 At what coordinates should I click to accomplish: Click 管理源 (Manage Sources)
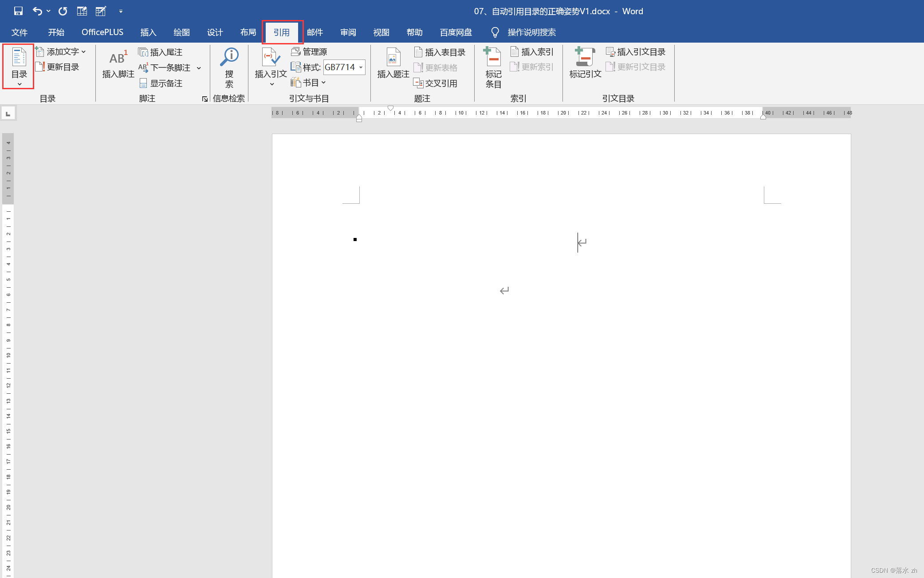pyautogui.click(x=309, y=52)
